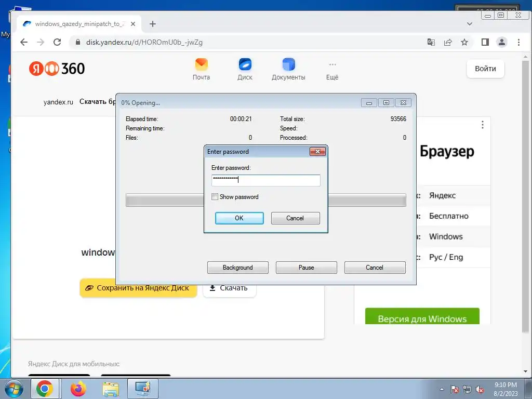The image size is (532, 399).
Task: Follow the yandex.ru link
Action: point(58,102)
